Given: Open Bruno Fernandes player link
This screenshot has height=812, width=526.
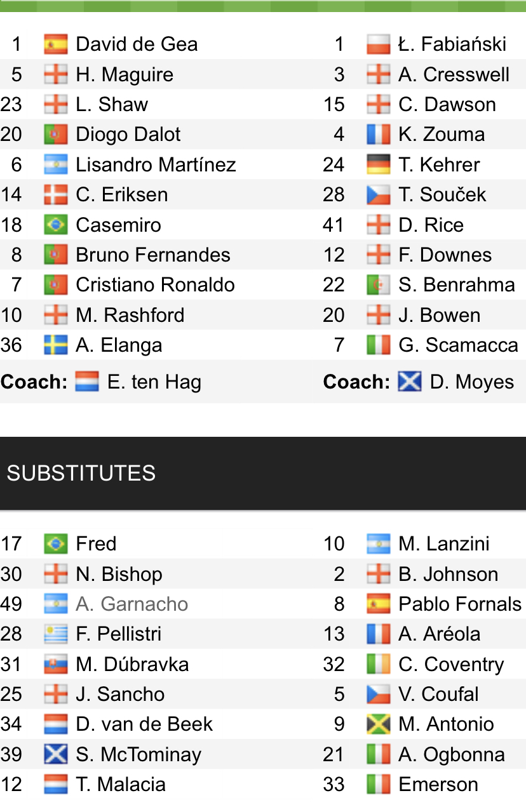Looking at the screenshot, I should 152,255.
